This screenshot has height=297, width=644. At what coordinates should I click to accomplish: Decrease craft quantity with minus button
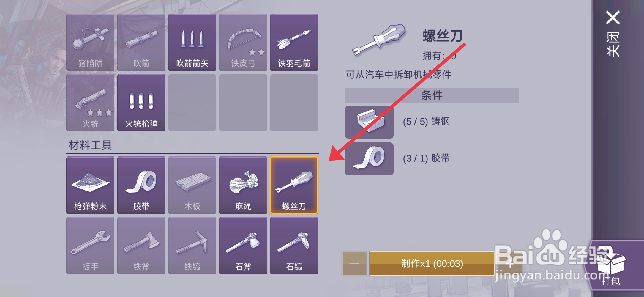(354, 263)
